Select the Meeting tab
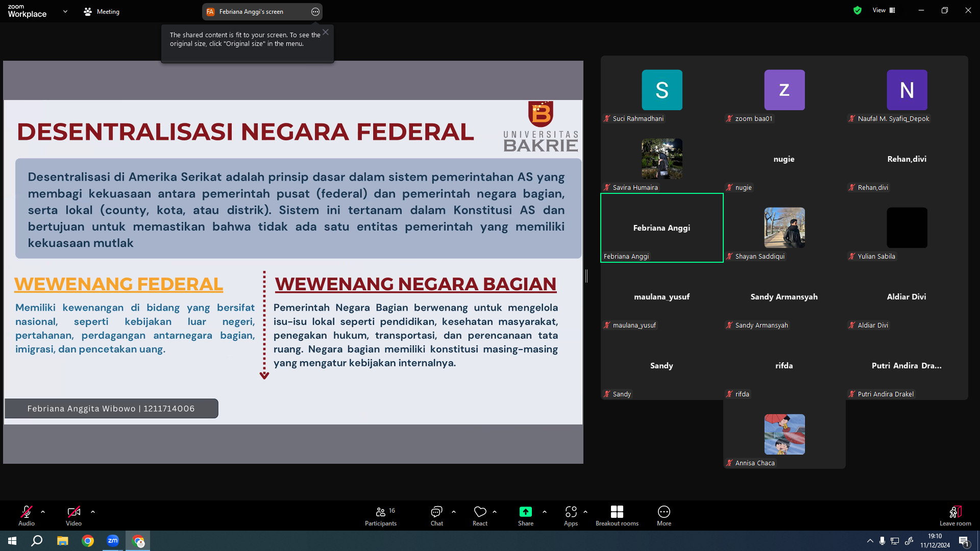The height and width of the screenshot is (551, 980). coord(102,11)
